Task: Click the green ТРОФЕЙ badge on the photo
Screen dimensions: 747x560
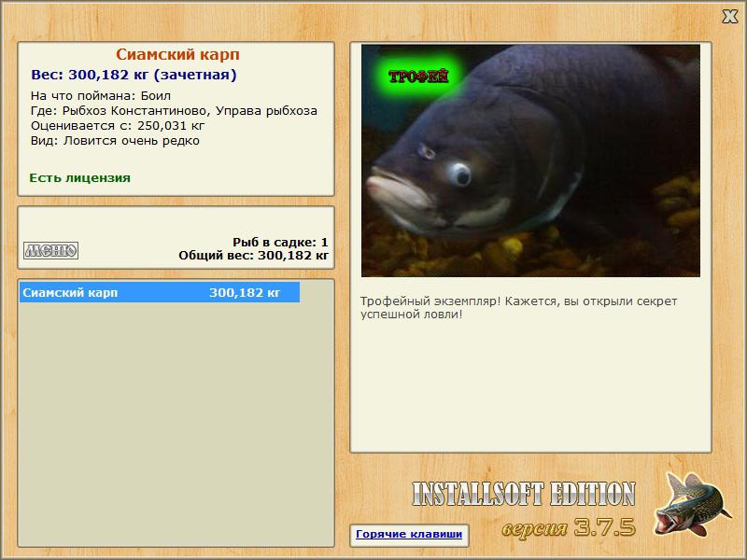Action: pyautogui.click(x=418, y=77)
